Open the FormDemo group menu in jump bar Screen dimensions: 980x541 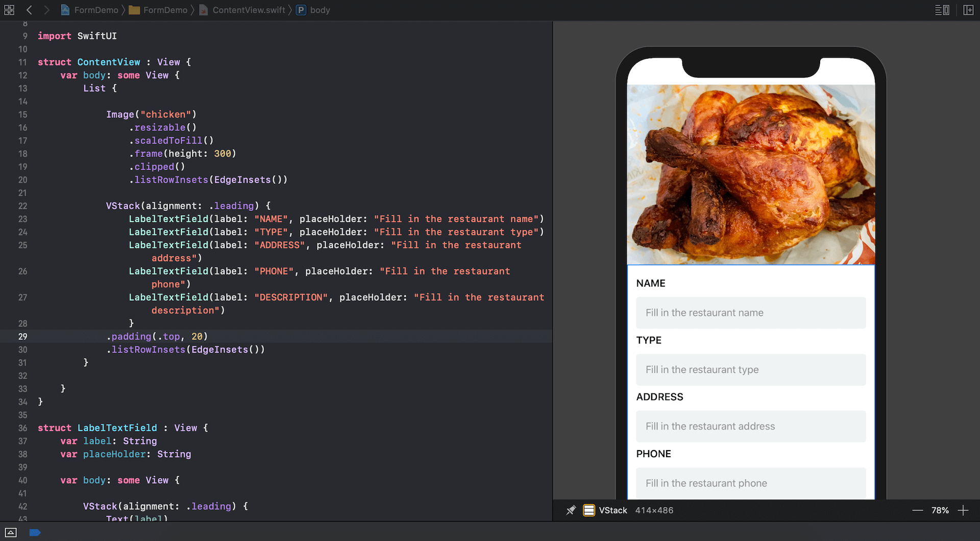tap(164, 10)
